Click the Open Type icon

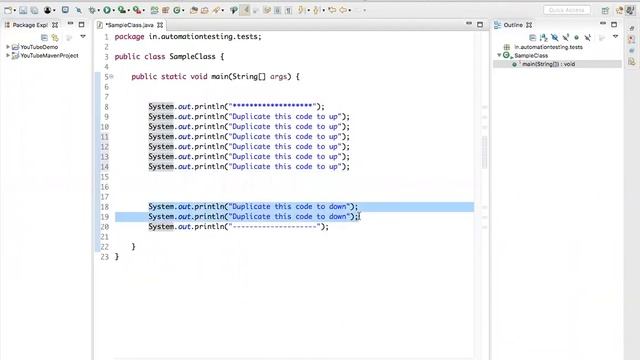(x=194, y=10)
